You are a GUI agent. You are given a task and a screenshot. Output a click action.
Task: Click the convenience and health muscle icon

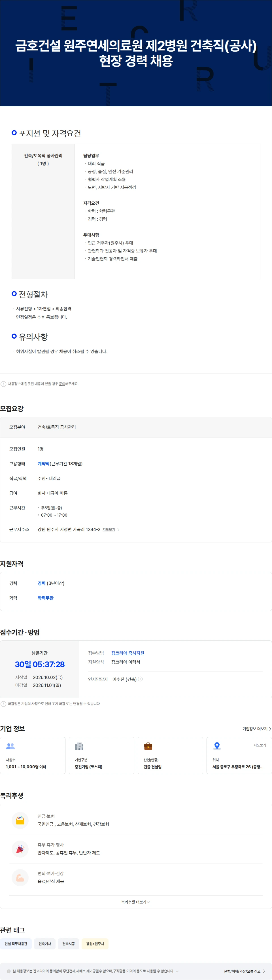[20, 878]
